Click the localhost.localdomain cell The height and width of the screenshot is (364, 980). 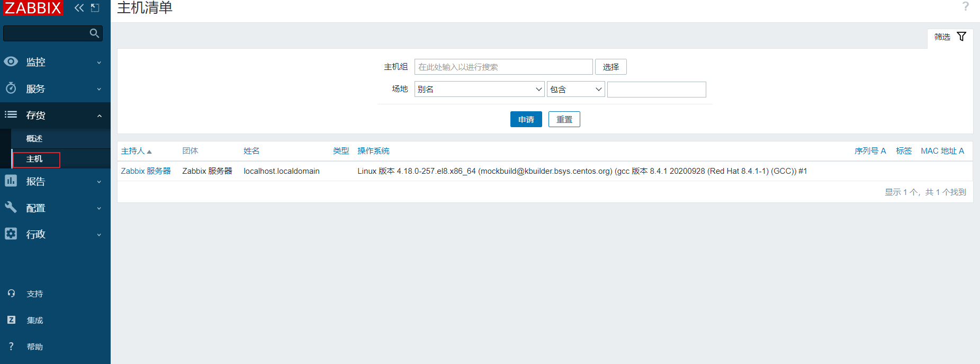tap(282, 171)
